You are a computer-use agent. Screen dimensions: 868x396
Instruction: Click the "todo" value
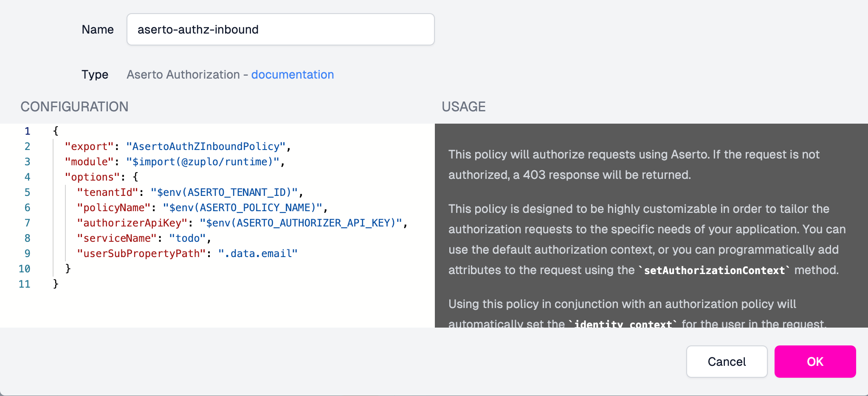click(x=188, y=238)
